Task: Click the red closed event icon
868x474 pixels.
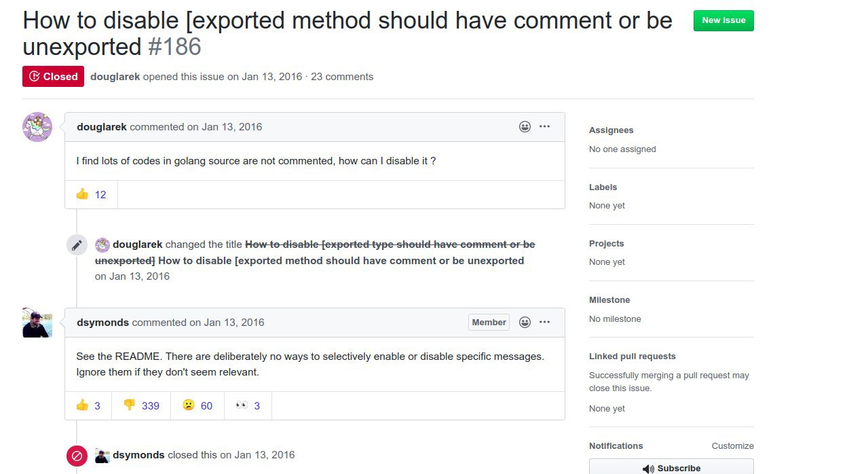Action: [77, 456]
